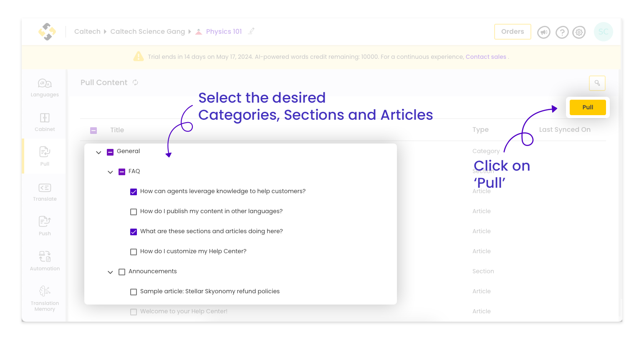This screenshot has width=644, height=340.
Task: Collapse the General category chevron
Action: click(x=98, y=153)
